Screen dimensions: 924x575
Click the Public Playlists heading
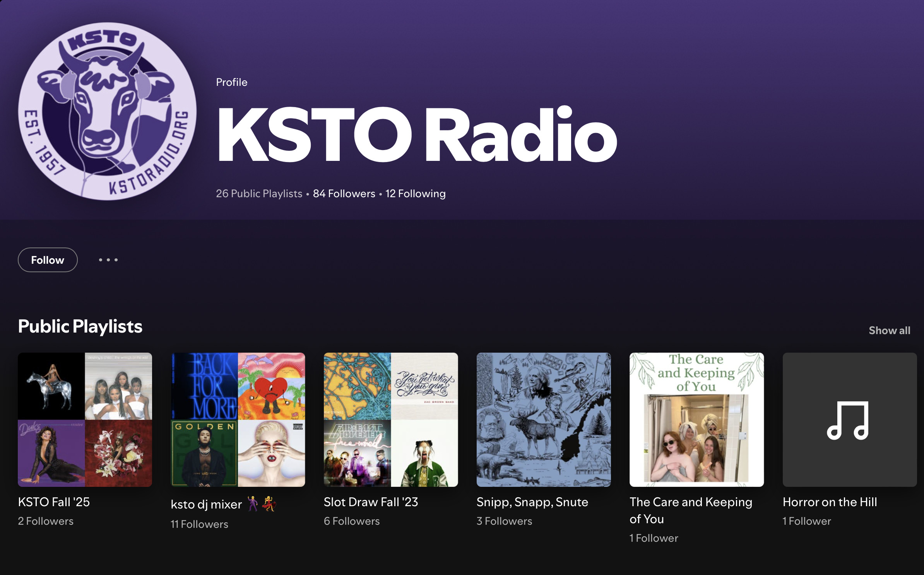coord(80,326)
